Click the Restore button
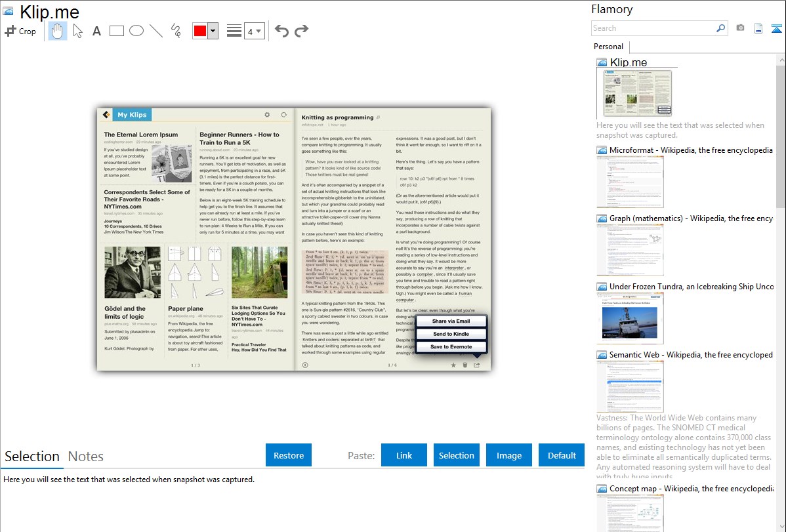 click(289, 455)
